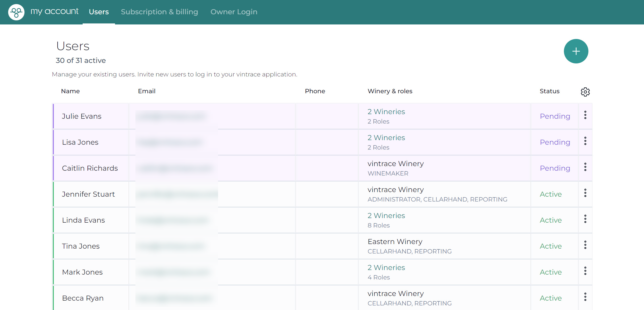Screen dimensions: 644x310
Task: Expand Mark Jones's 2 Wineries link
Action: coord(386,267)
